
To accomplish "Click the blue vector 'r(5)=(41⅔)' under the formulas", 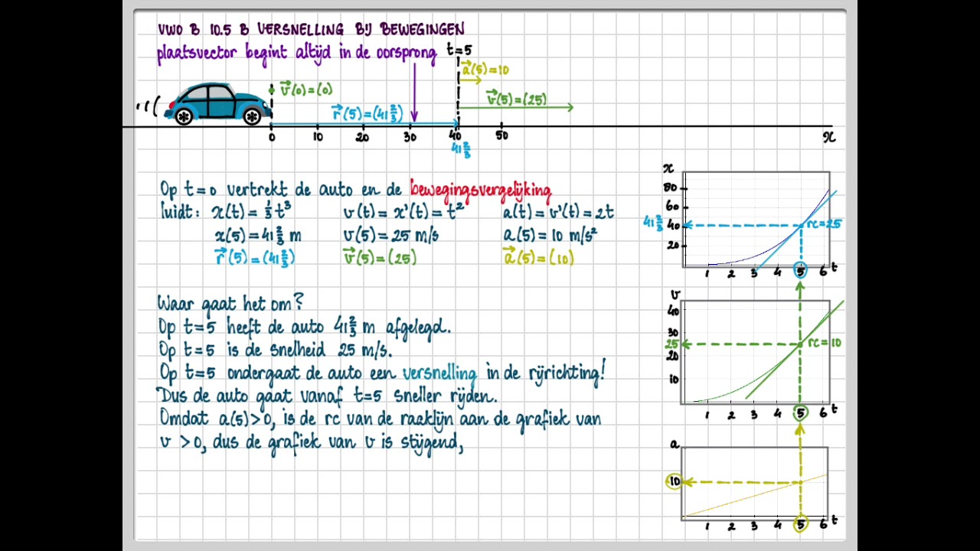I will pyautogui.click(x=255, y=258).
